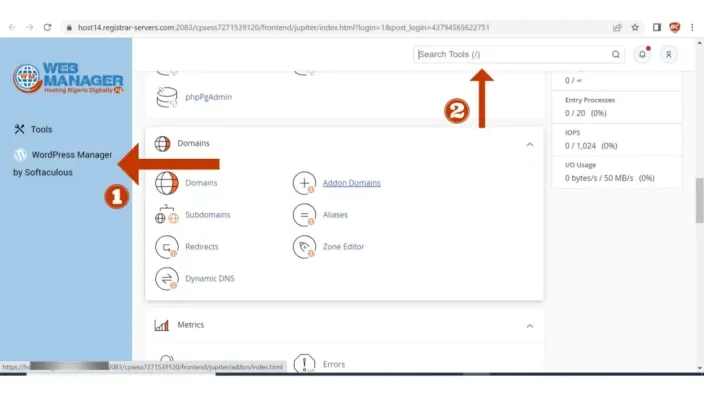Open the Errors link
Viewport: 704px width, 396px height.
click(334, 364)
